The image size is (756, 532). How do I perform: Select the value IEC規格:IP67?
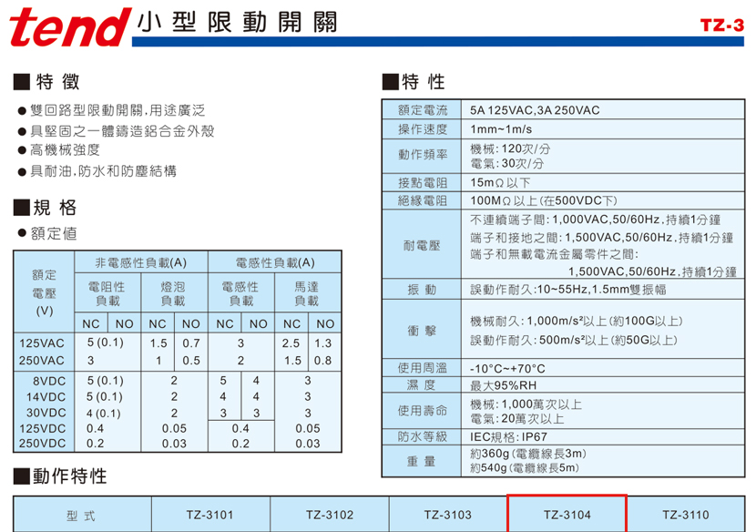(508, 437)
